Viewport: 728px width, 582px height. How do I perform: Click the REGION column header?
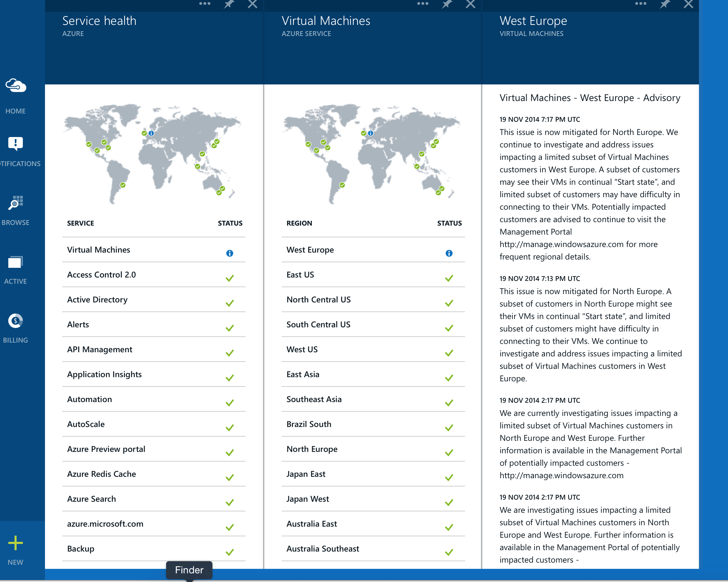[299, 223]
